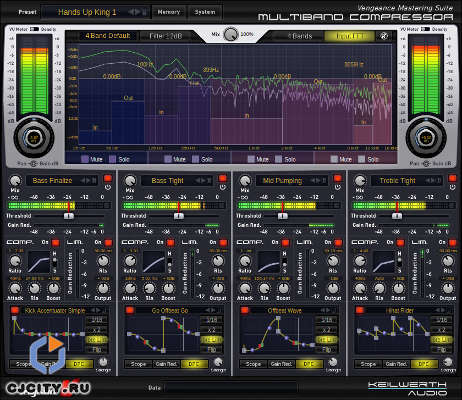
Task: Click the Threshold slider handle in Mid Pumping
Action: pos(283,216)
